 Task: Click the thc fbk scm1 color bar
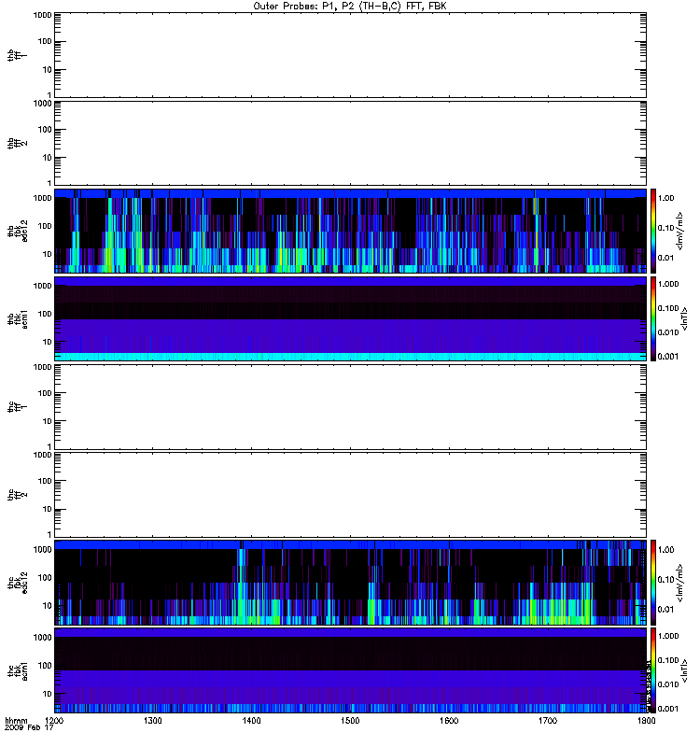(x=653, y=670)
